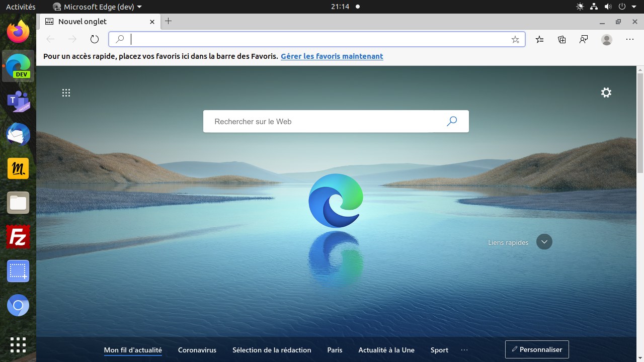Click the Liens rapides label
The height and width of the screenshot is (362, 644).
tap(508, 242)
